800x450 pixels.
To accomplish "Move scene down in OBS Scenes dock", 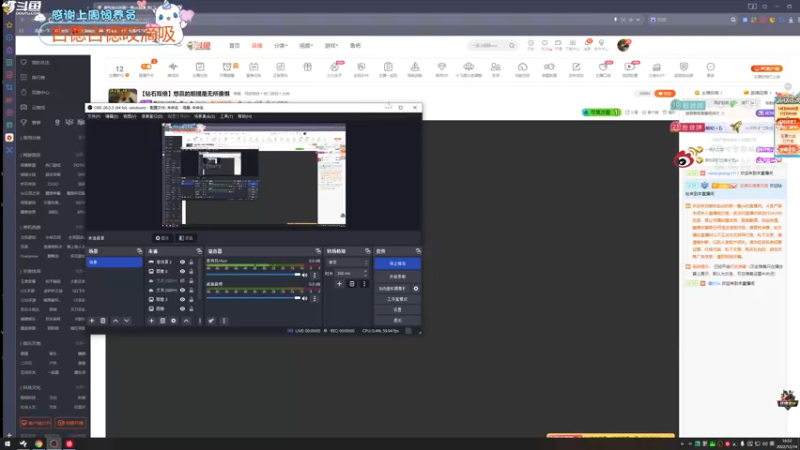I will coord(127,321).
